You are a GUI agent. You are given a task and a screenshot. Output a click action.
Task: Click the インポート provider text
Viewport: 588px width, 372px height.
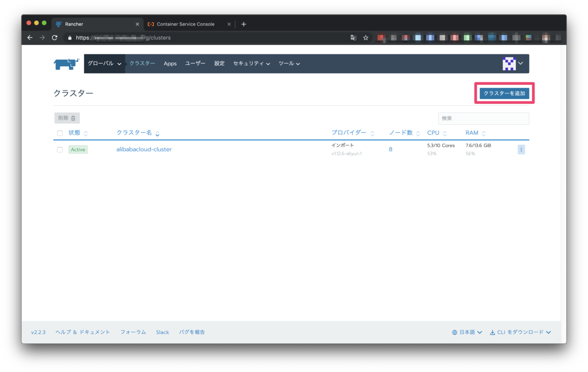click(343, 146)
